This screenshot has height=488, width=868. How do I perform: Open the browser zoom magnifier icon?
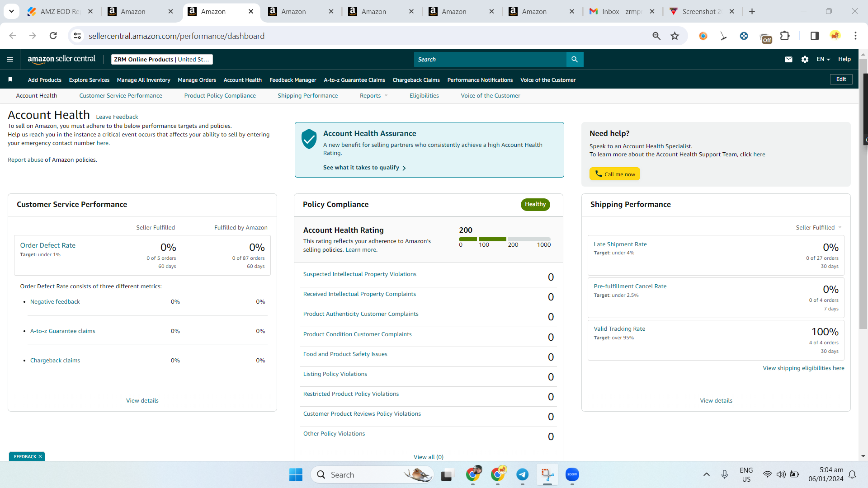pos(656,36)
